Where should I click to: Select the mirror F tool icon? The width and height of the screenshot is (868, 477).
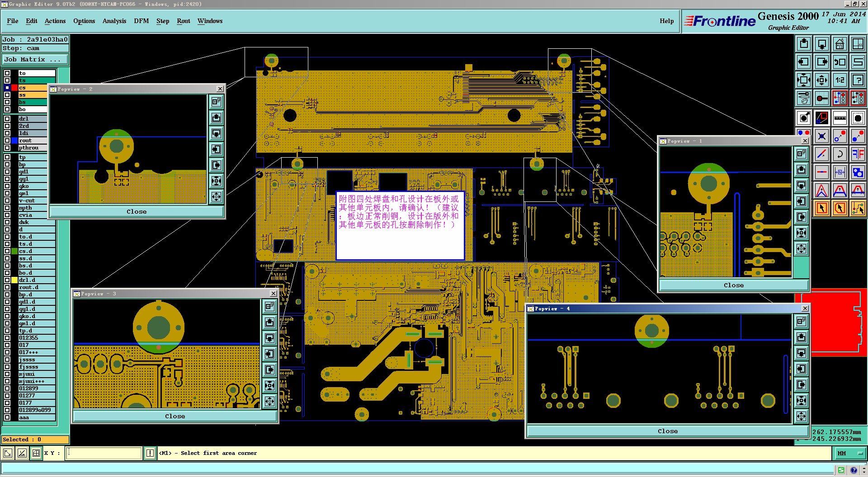(x=858, y=154)
